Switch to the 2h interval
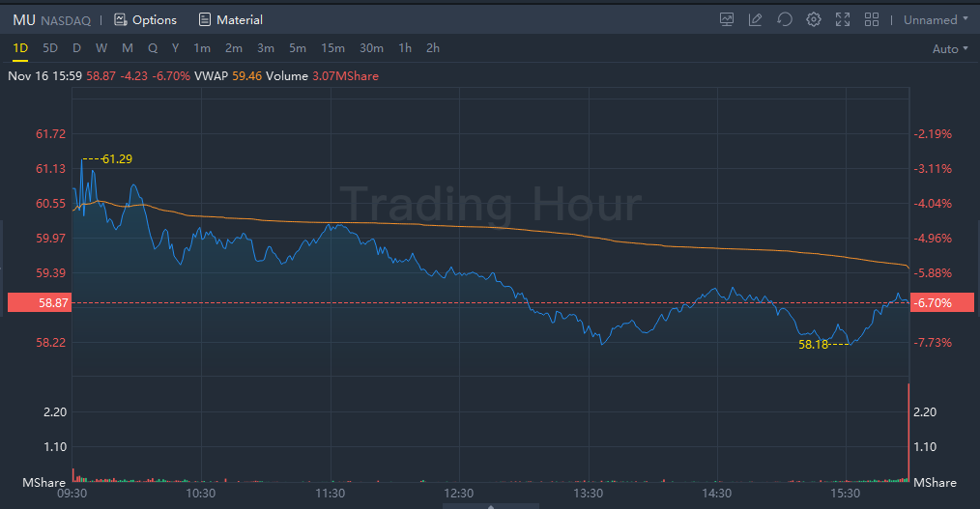 coord(433,48)
